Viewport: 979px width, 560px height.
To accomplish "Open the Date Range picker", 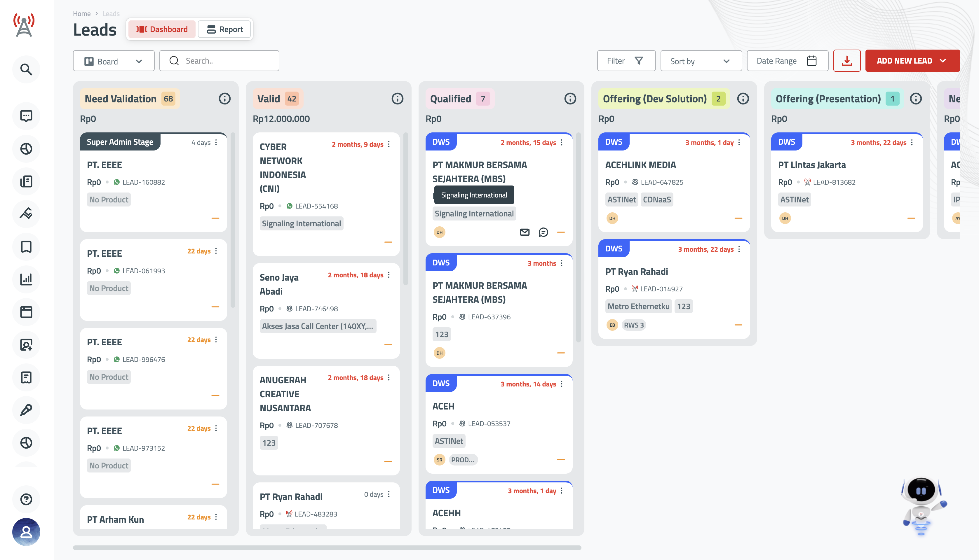I will (787, 61).
